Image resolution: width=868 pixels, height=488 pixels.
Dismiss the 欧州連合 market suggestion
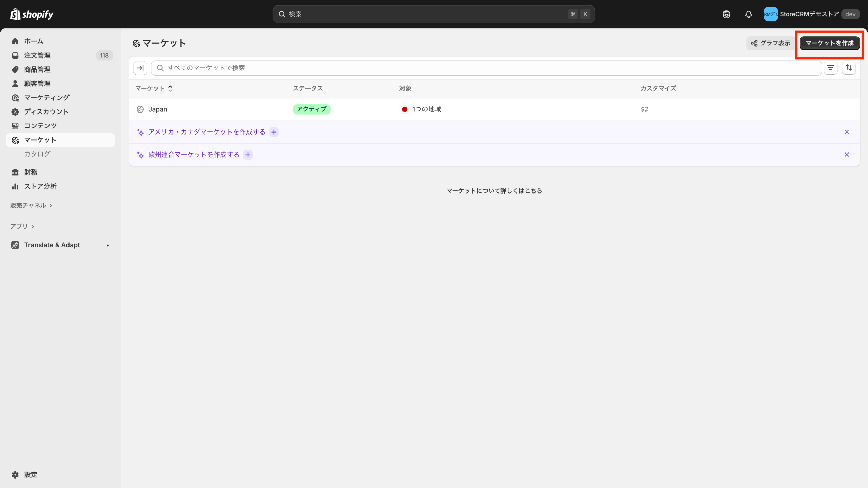847,155
